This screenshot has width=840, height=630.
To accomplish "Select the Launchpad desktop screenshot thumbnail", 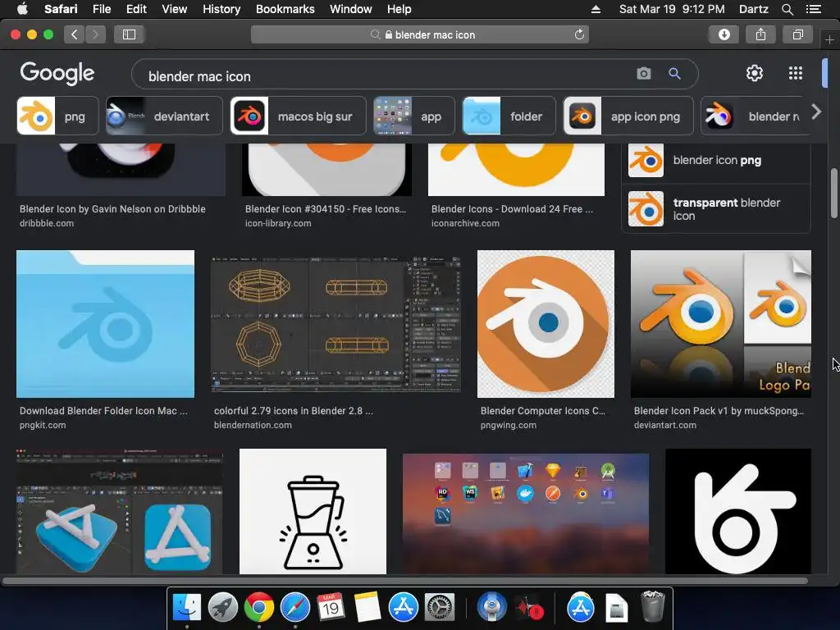I will 526,514.
